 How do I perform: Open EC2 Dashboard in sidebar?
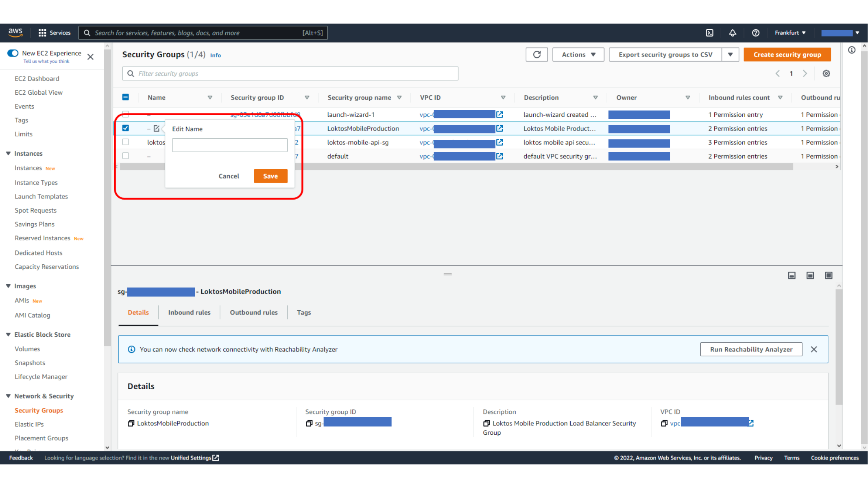(37, 78)
